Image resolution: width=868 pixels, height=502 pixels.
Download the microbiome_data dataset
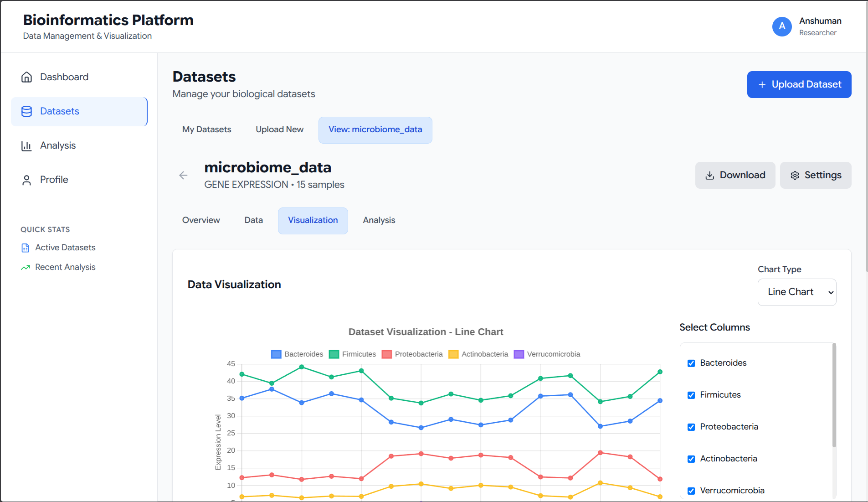point(735,175)
